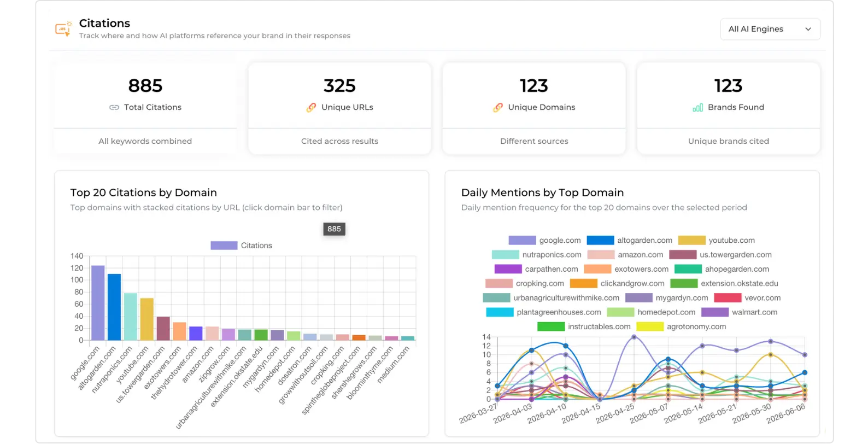Click the Citations header icon
Viewport: 868px width, 444px height.
point(63,29)
